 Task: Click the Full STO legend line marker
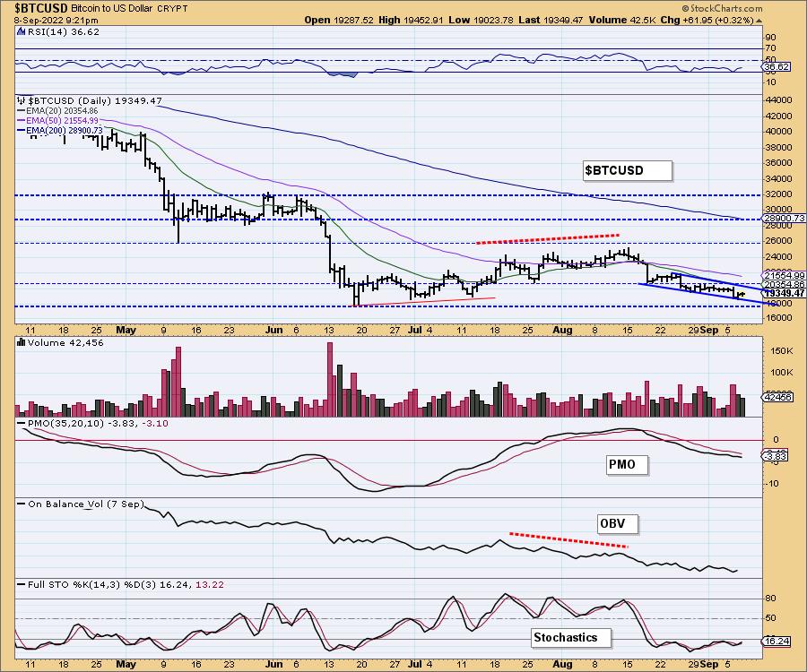[22, 584]
